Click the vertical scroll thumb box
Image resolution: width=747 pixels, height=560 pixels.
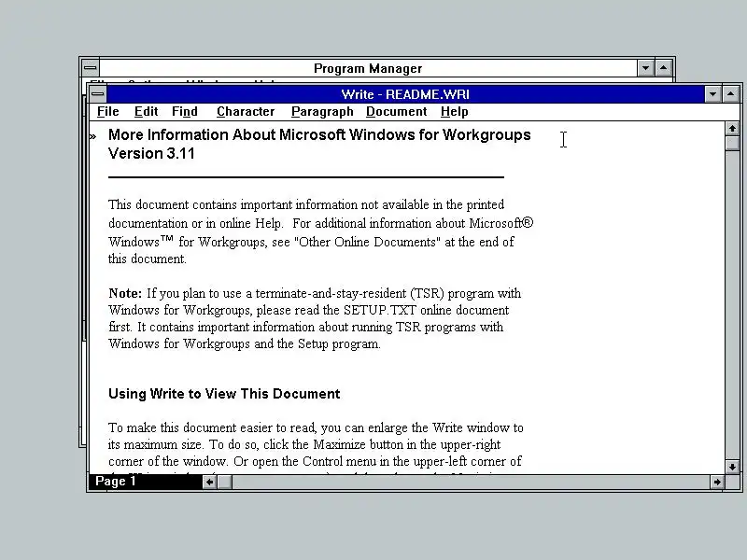point(732,144)
